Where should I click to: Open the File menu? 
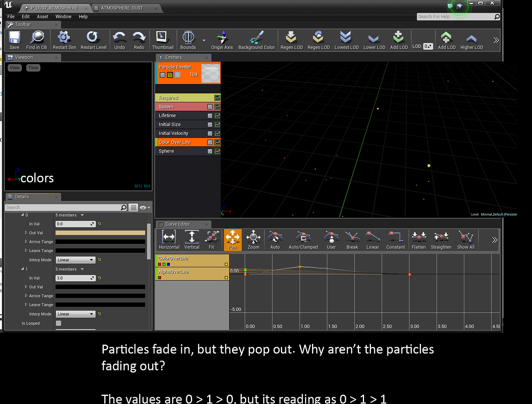[x=11, y=17]
